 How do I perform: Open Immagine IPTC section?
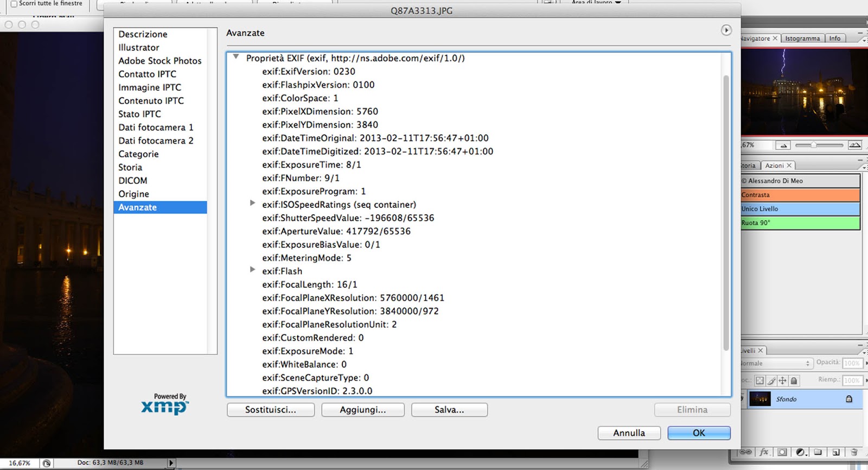click(x=160, y=87)
